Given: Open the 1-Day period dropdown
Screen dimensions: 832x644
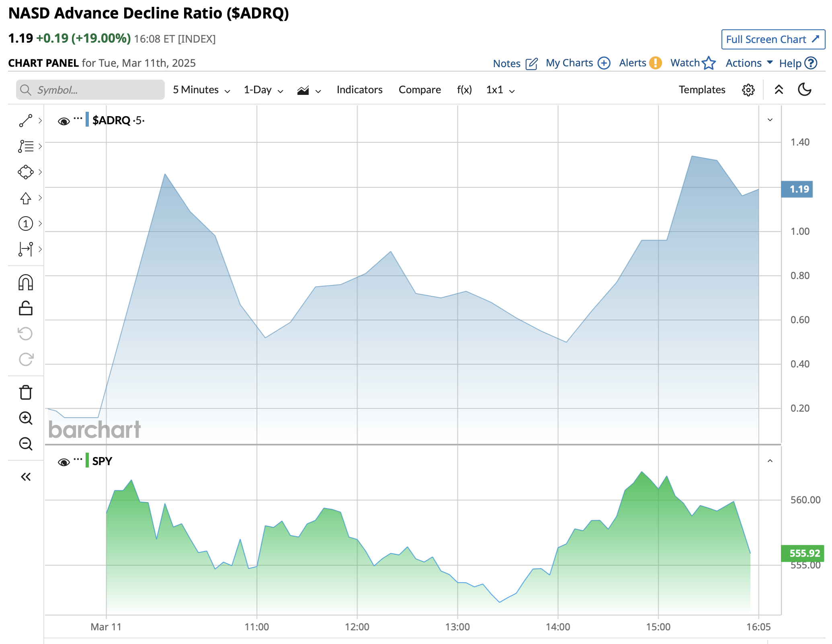Looking at the screenshot, I should (263, 90).
